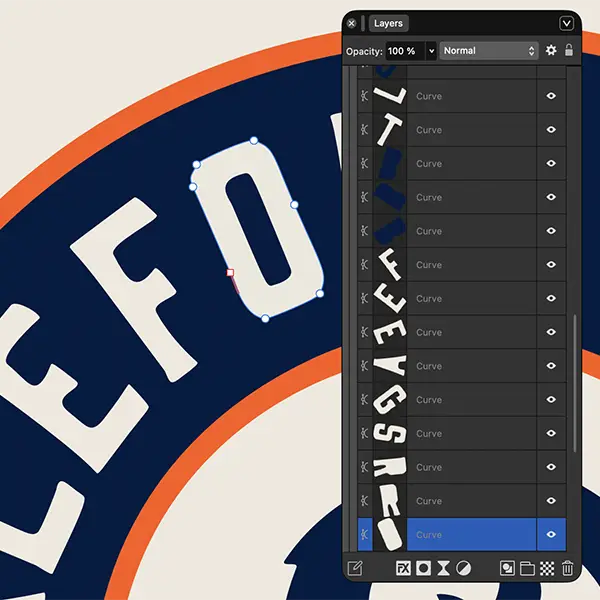Delete the selected layer with trash icon
This screenshot has height=600, width=600.
pos(567,568)
